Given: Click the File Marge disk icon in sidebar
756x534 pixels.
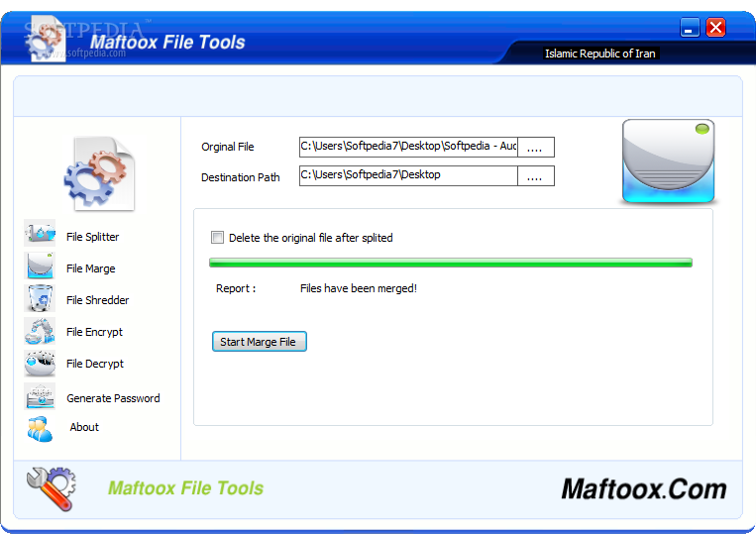Looking at the screenshot, I should click(40, 266).
